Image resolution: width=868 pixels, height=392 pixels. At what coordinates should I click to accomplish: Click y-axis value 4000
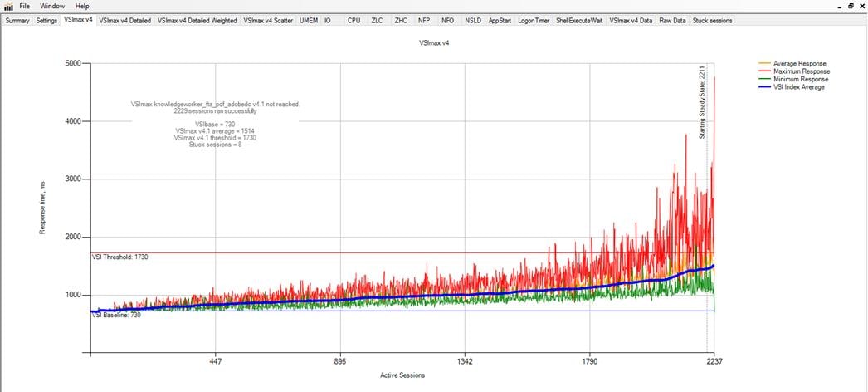[73, 121]
